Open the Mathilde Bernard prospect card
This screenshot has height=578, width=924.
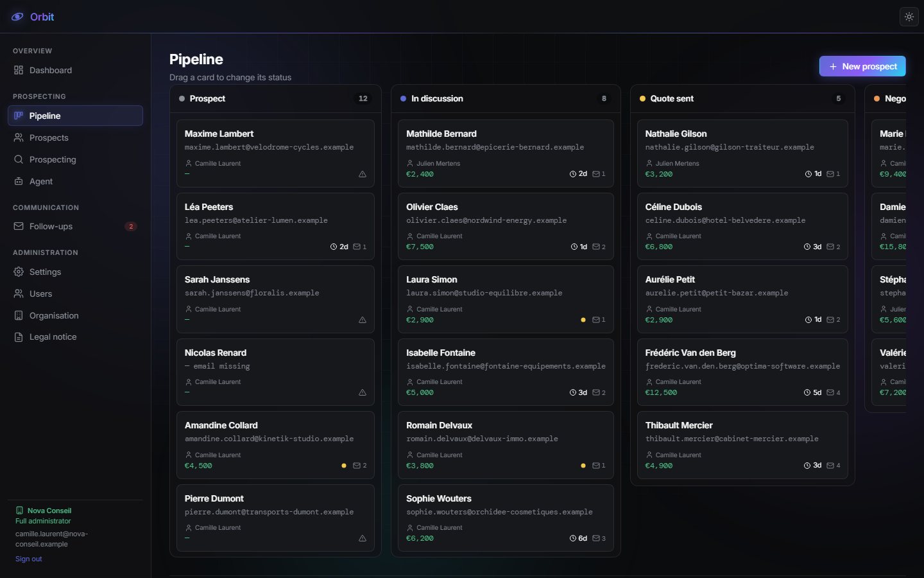[x=506, y=153]
